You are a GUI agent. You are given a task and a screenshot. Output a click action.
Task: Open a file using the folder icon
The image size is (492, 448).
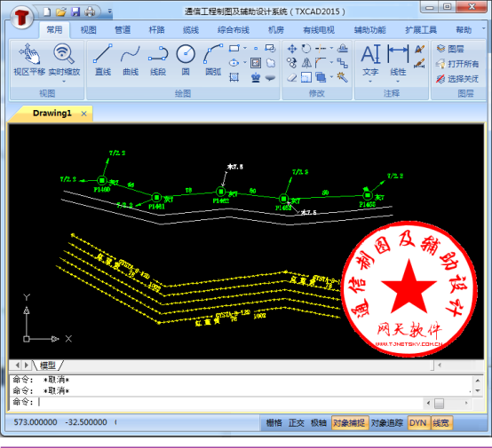[x=61, y=12]
